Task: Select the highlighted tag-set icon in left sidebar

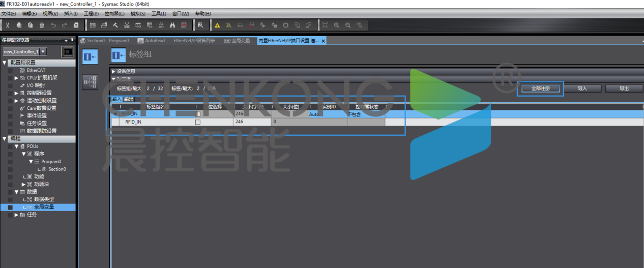Action: [x=90, y=56]
